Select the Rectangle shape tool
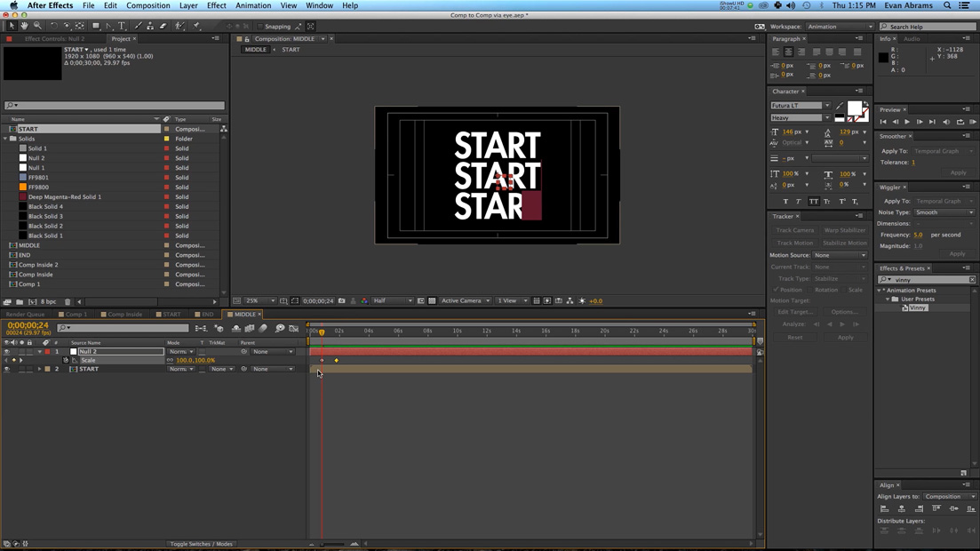Viewport: 980px width, 551px height. coord(96,26)
